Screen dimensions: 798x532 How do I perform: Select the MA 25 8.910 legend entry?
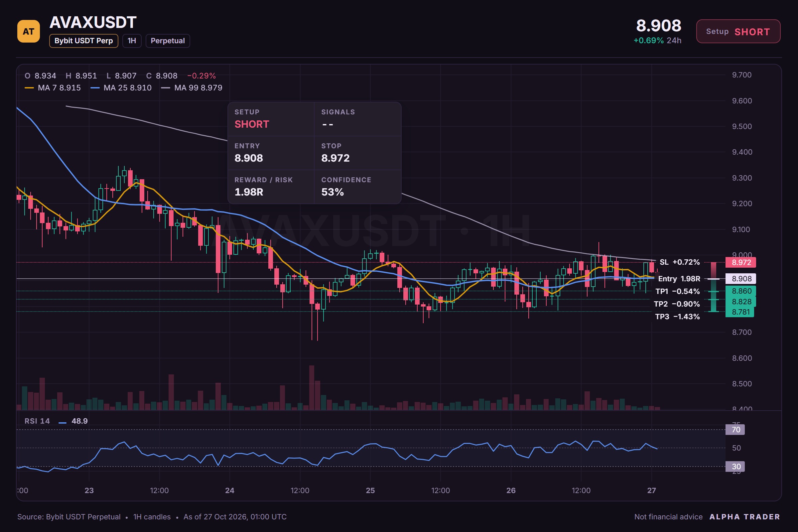121,88
